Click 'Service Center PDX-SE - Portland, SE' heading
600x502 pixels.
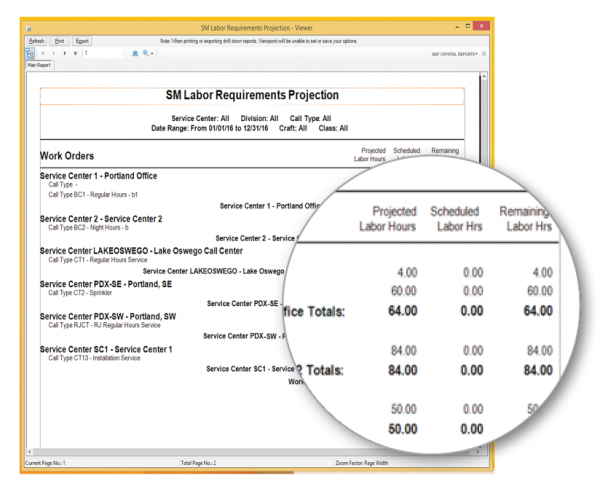(106, 284)
